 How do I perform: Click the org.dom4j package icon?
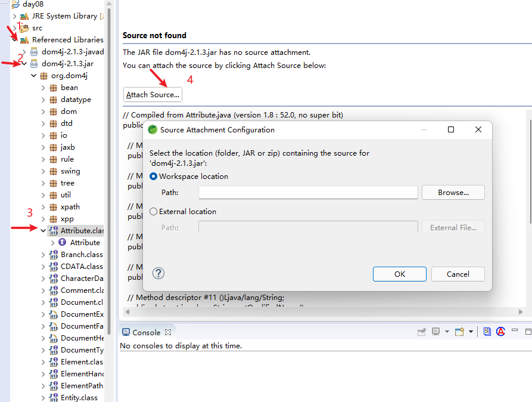click(x=43, y=76)
